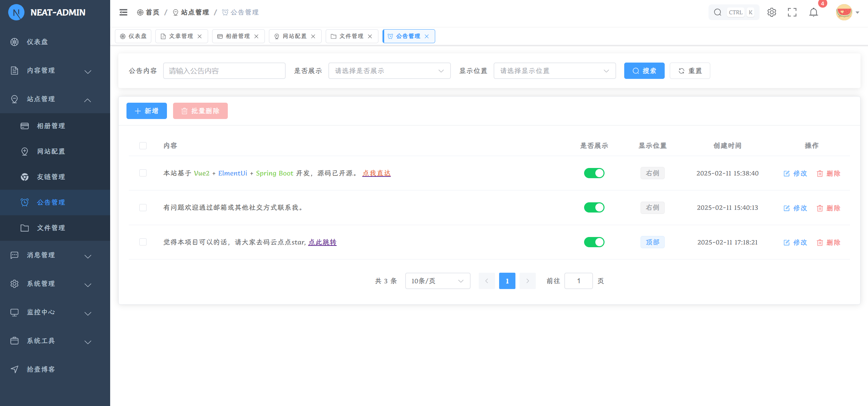
Task: Click the delete trash icon in the third row
Action: [820, 242]
